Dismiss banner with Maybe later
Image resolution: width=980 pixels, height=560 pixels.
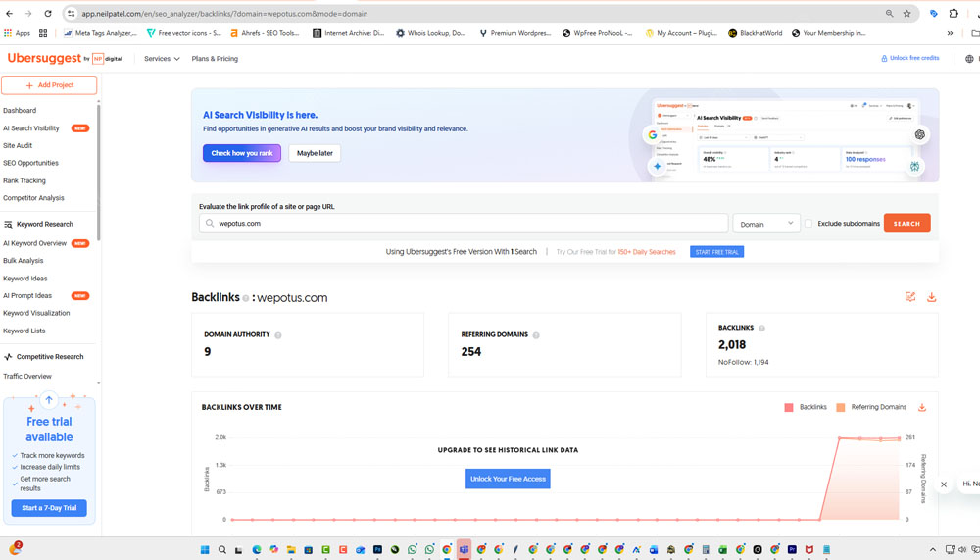click(315, 153)
